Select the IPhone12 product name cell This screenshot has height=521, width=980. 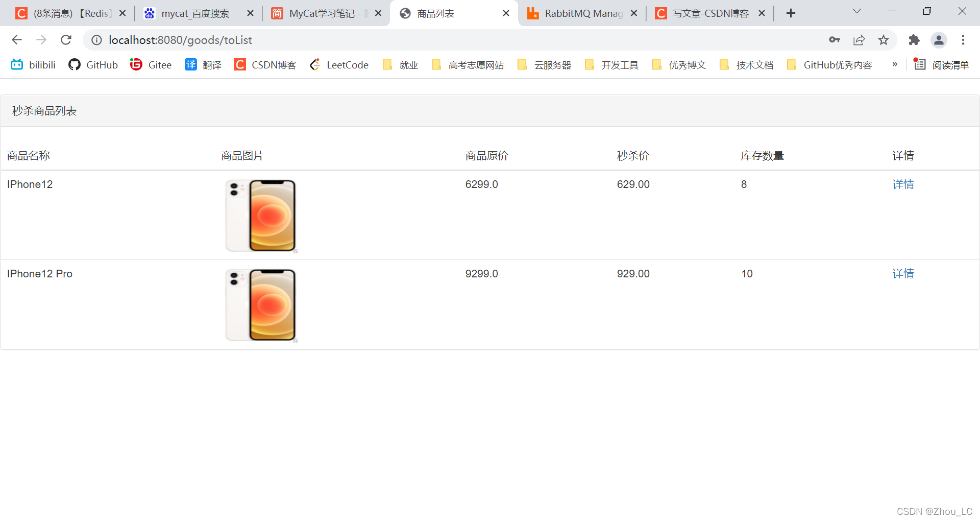[30, 184]
